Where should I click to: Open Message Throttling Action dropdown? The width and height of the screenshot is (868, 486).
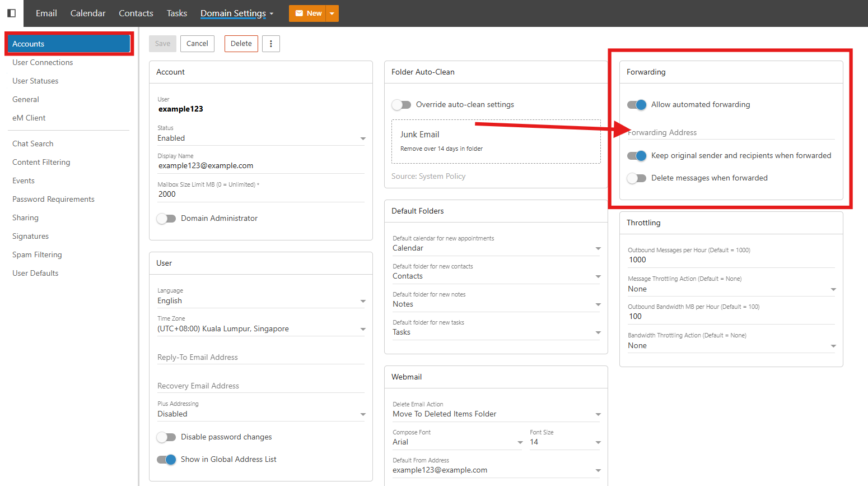click(x=731, y=289)
